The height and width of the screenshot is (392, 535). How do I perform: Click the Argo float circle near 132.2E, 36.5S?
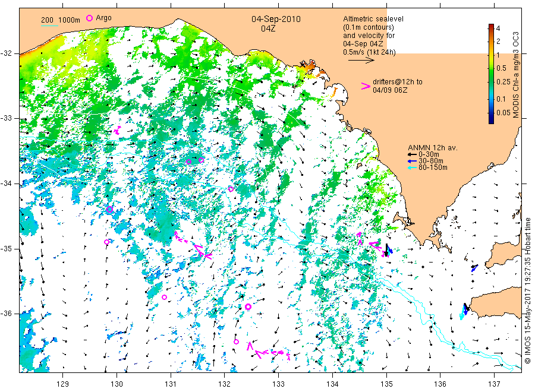[236, 342]
